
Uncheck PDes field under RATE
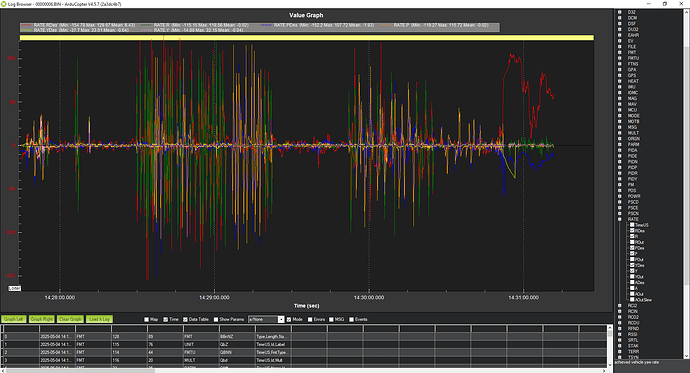point(632,248)
